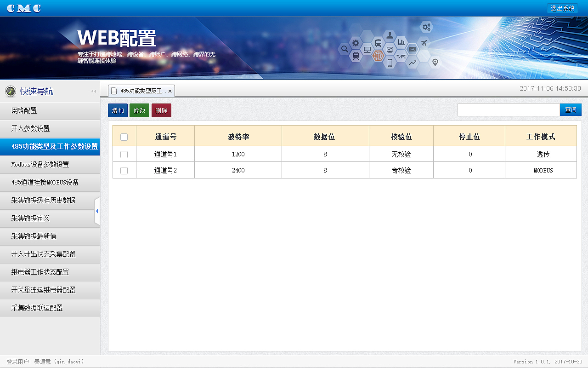Collapse the sidebar with the arrow handle
Screen dimensions: 588x368
97,211
